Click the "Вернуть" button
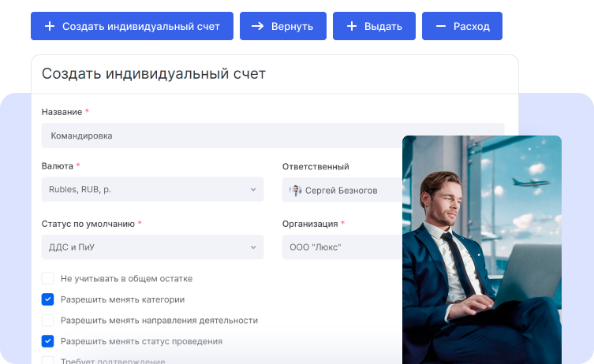 [x=283, y=26]
